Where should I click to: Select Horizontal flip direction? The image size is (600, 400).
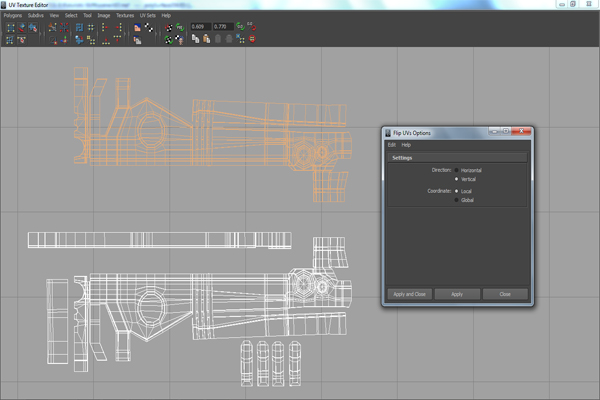[x=457, y=170]
